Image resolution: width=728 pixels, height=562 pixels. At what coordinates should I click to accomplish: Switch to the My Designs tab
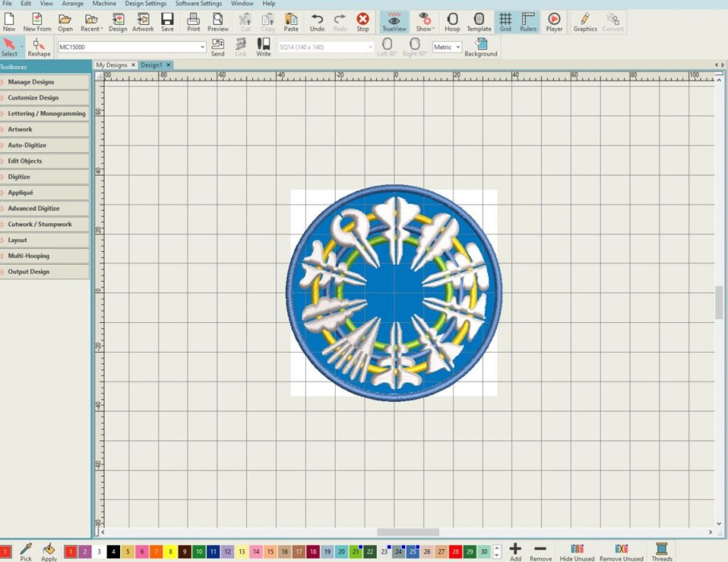112,65
